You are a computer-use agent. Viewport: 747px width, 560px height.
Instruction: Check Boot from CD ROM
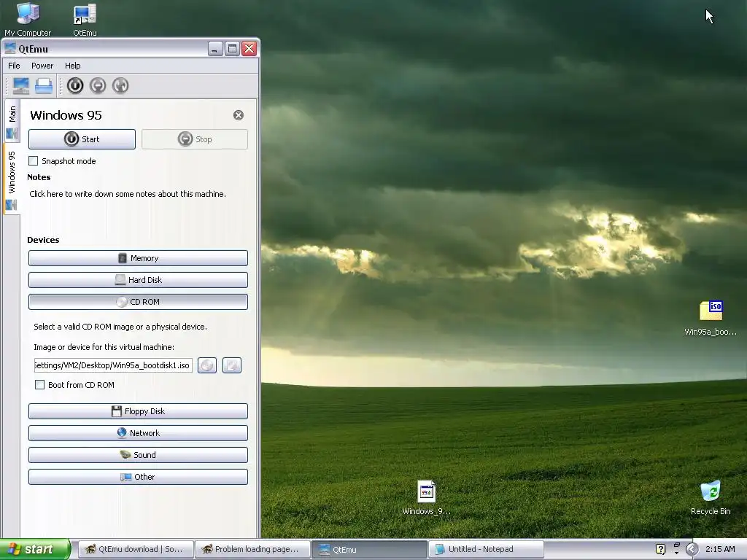pos(40,385)
